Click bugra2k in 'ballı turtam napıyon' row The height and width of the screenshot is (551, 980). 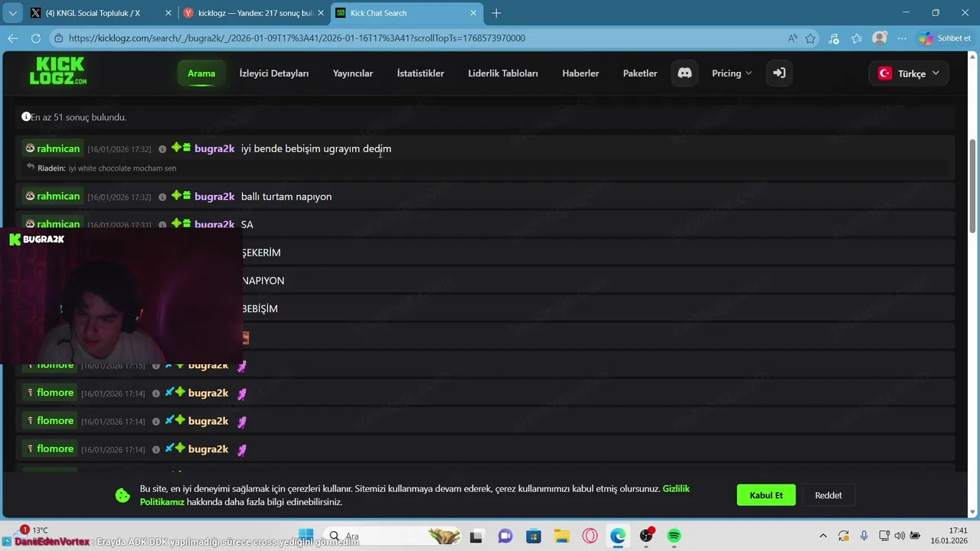214,197
